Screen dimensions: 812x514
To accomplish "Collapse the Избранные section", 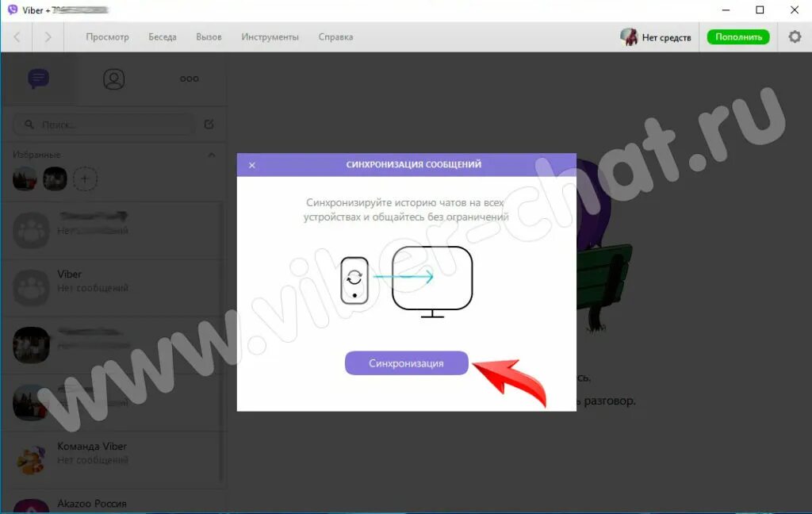I will click(x=211, y=155).
